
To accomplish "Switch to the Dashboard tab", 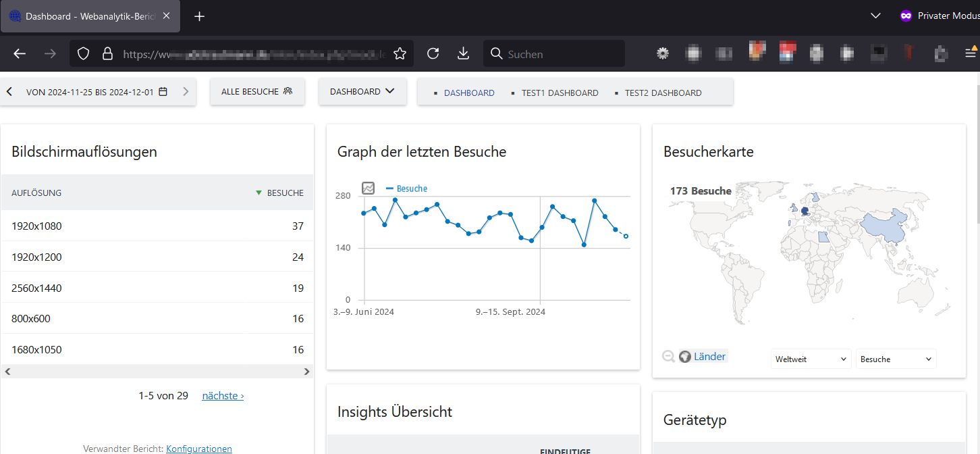I will 469,93.
